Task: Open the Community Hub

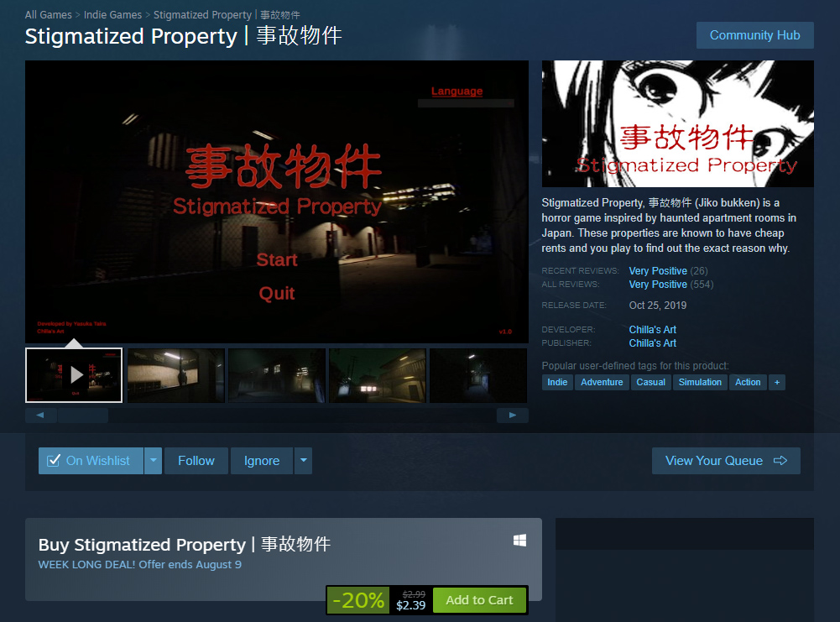Action: pos(754,35)
